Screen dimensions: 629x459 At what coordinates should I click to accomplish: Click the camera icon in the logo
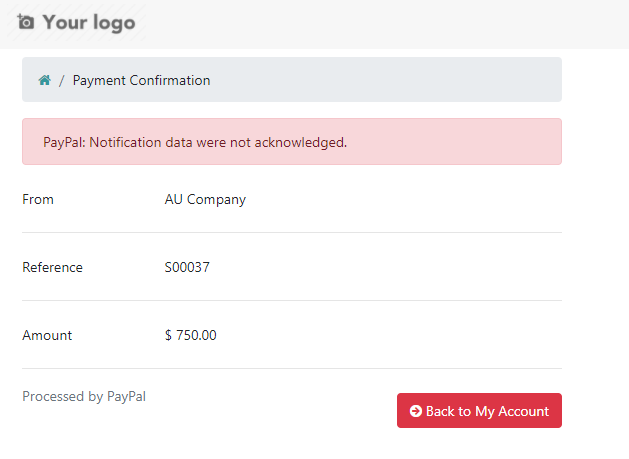click(26, 21)
